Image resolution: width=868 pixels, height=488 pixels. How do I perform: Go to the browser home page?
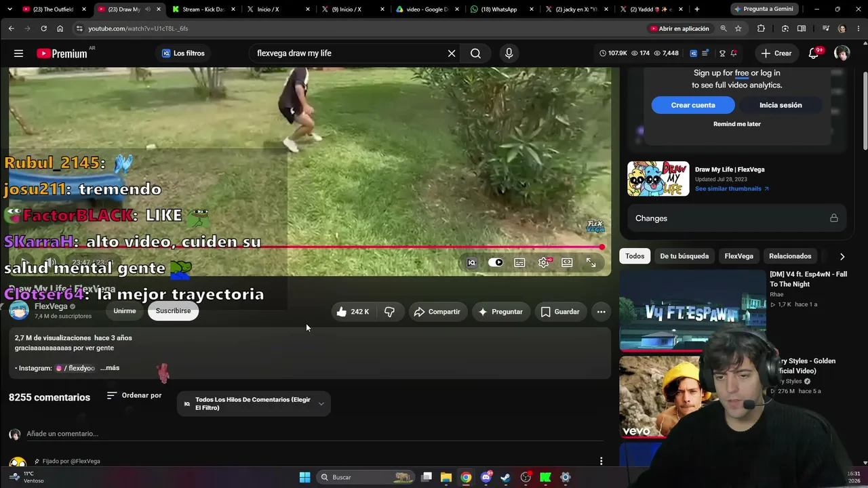(60, 28)
